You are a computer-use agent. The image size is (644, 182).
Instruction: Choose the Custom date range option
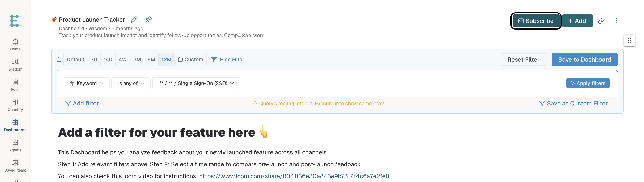(x=191, y=59)
